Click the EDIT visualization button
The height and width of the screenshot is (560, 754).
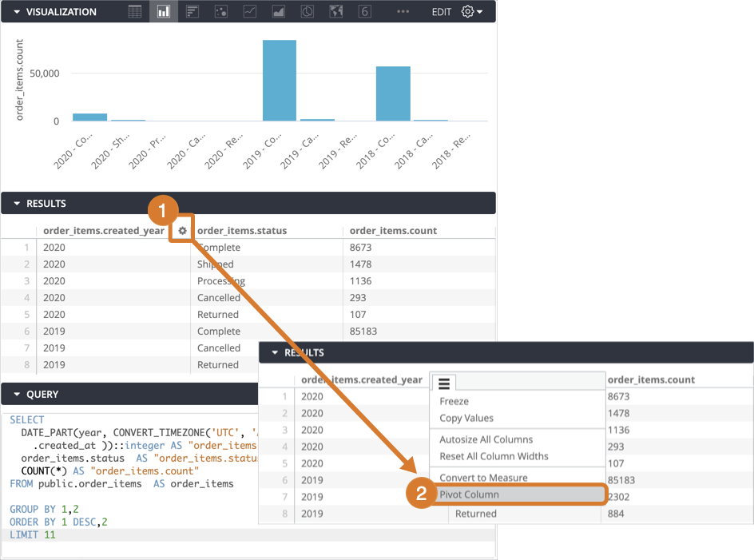coord(441,12)
